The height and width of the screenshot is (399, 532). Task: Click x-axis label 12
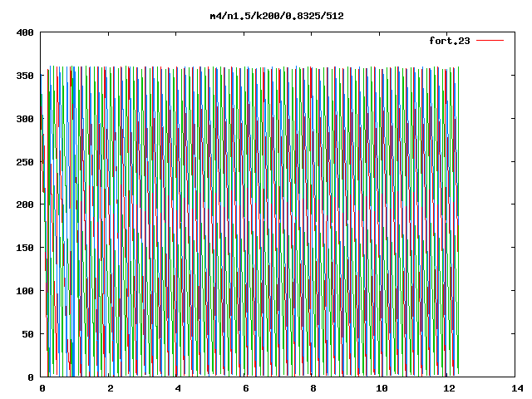pyautogui.click(x=449, y=388)
